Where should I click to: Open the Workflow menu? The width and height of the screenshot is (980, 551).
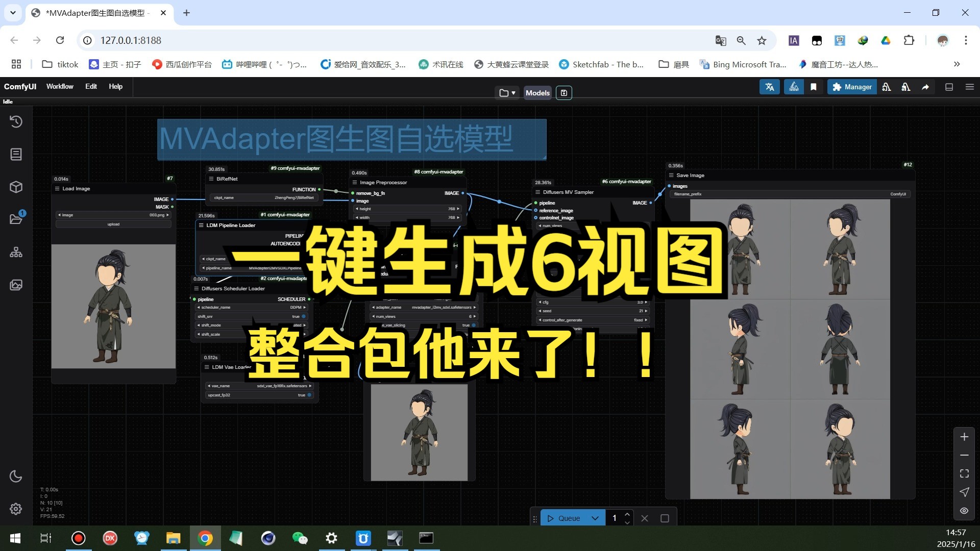(60, 87)
